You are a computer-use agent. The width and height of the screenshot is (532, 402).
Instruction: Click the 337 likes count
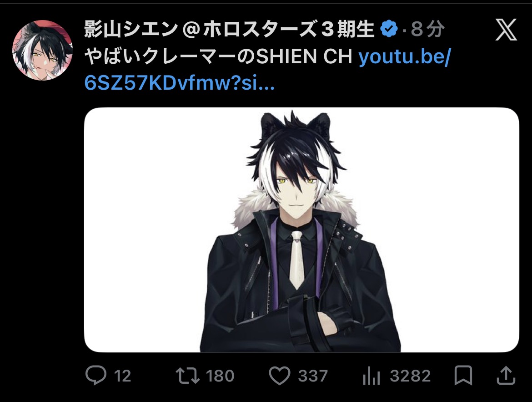point(313,376)
